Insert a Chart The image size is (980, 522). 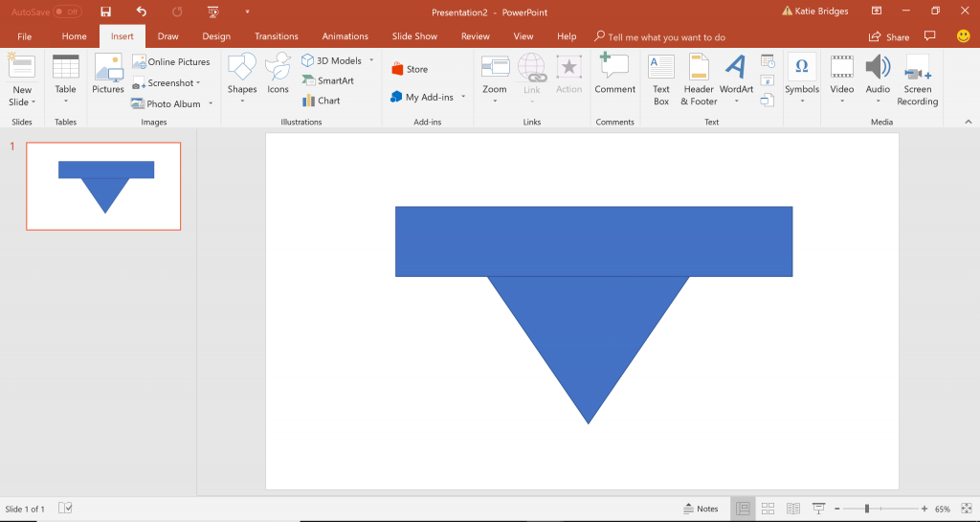[322, 101]
